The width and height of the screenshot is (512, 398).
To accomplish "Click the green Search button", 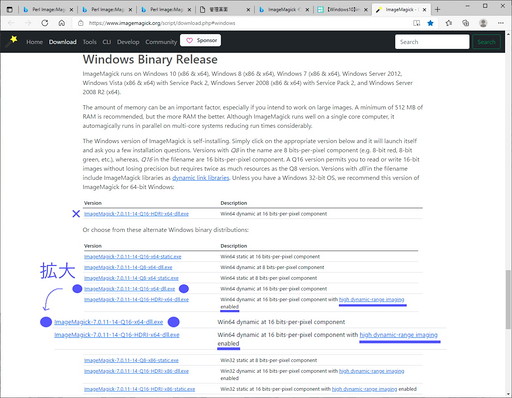I will (486, 42).
